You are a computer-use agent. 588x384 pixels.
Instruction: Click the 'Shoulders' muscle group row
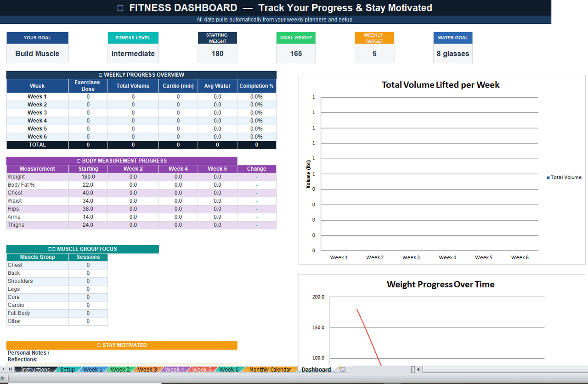(x=37, y=281)
